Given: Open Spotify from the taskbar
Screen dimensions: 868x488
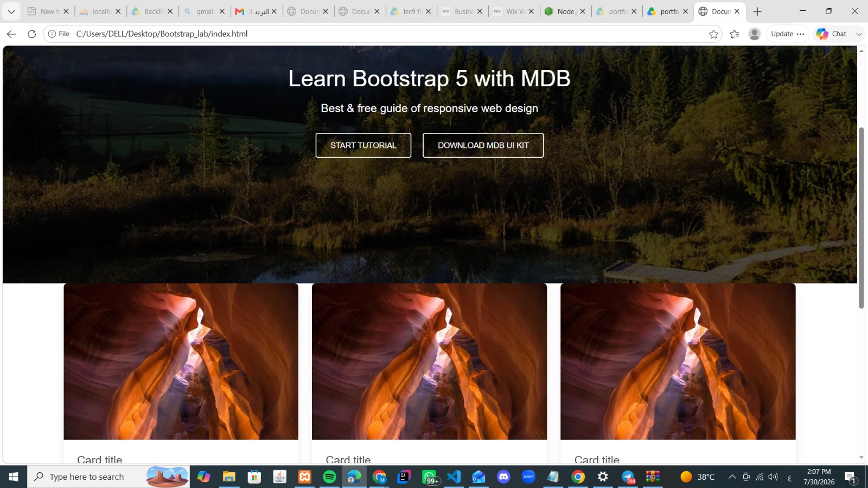Looking at the screenshot, I should point(330,477).
